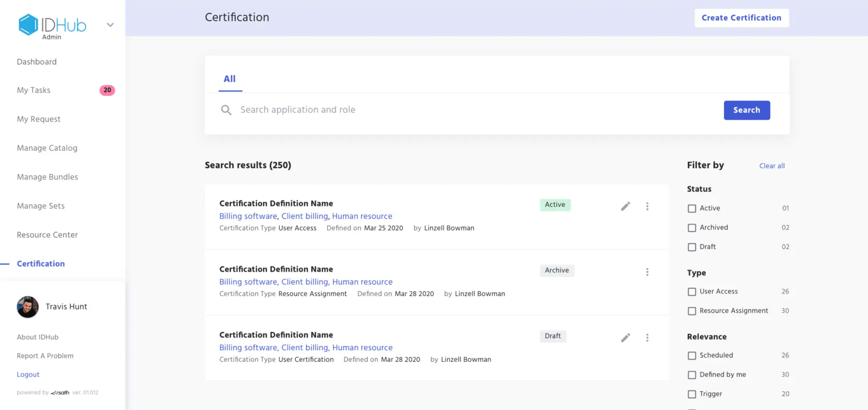
Task: Click Clear all filters link
Action: [772, 166]
